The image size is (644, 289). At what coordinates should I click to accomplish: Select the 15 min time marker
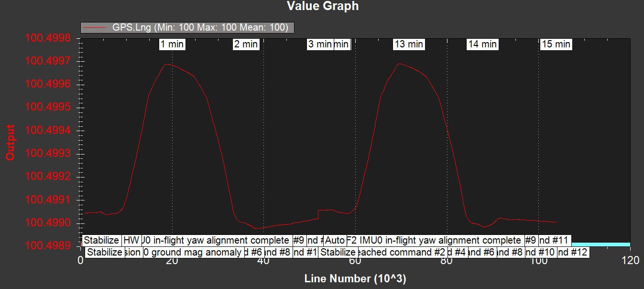pos(556,44)
